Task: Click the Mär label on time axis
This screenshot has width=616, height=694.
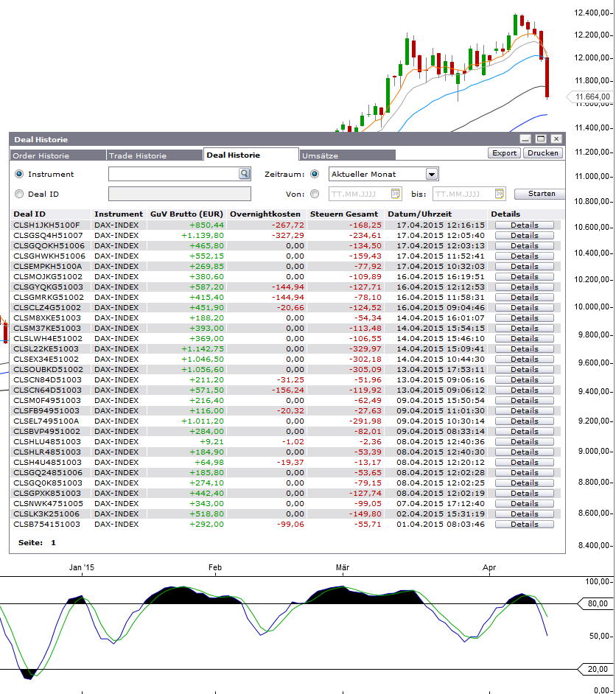Action: pos(343,567)
